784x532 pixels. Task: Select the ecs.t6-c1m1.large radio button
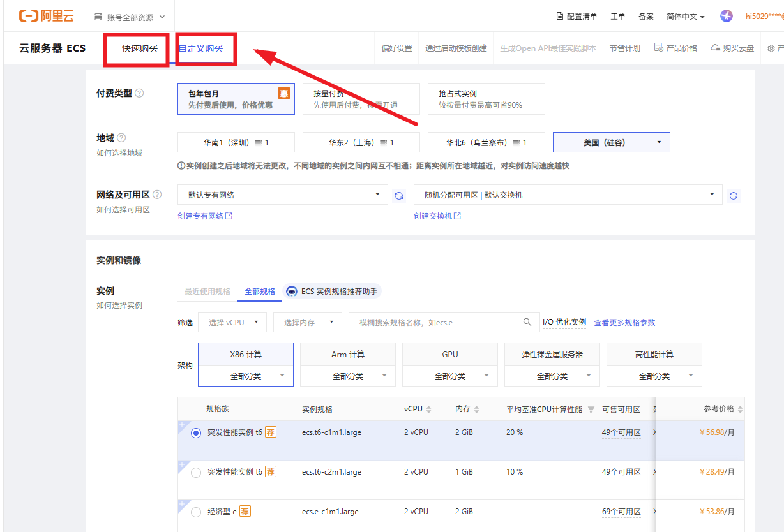coord(196,433)
